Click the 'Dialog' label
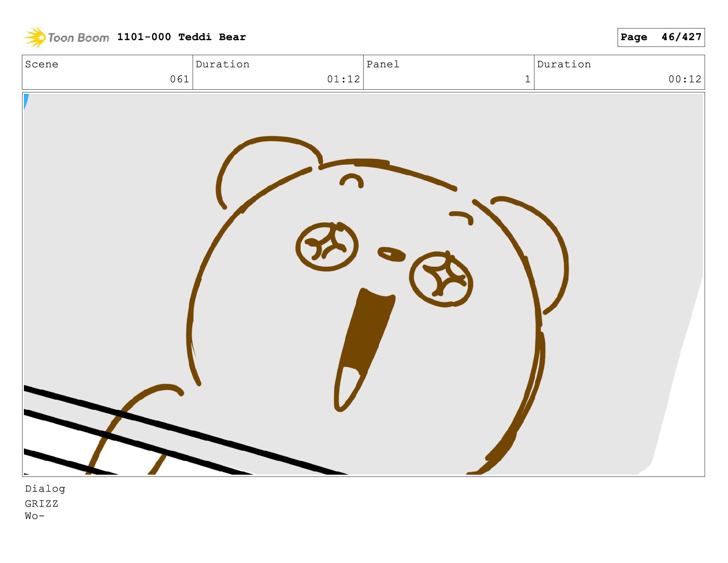 tap(45, 488)
